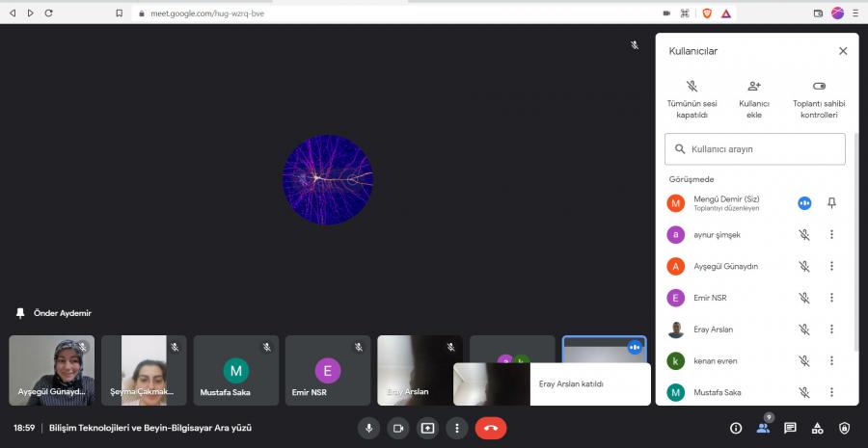Select Mustafa Saka video tile
This screenshot has height=448, width=868.
(x=236, y=370)
